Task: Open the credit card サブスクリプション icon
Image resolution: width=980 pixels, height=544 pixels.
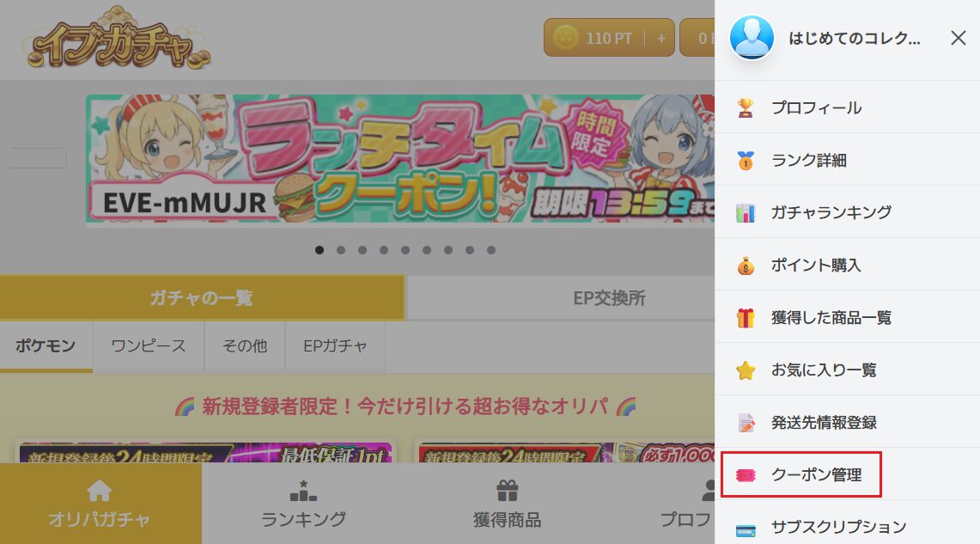Action: click(x=745, y=531)
